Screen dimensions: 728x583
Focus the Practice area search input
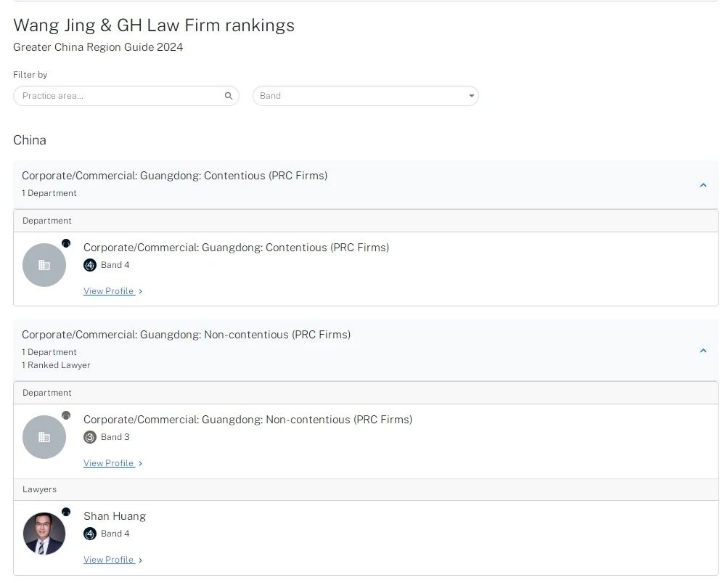126,96
